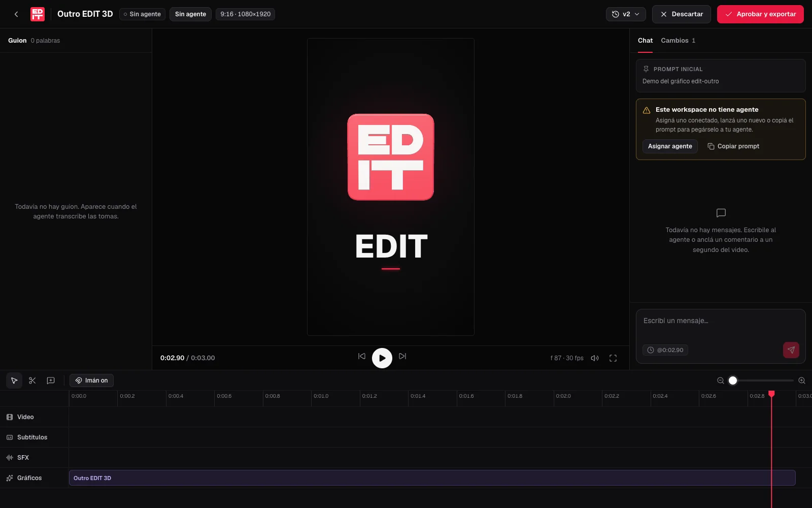
Task: Click the SFX waveform track icon
Action: (10, 458)
